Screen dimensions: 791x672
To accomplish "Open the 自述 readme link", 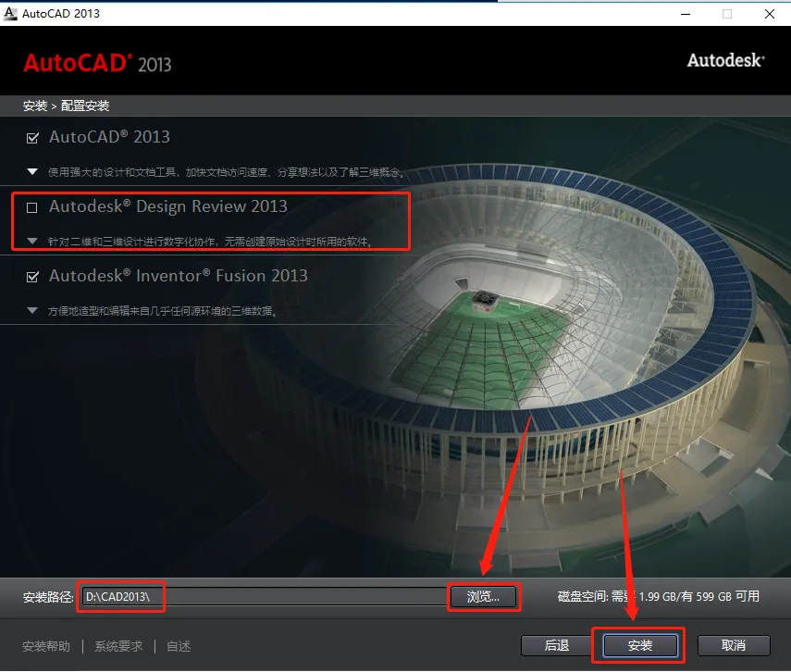I will pos(179,646).
